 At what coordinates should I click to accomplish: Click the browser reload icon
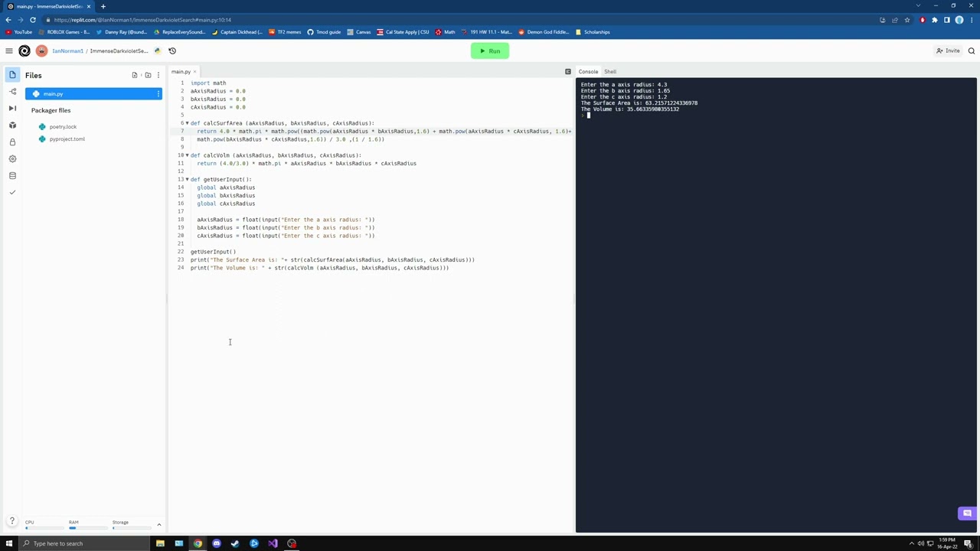33,20
